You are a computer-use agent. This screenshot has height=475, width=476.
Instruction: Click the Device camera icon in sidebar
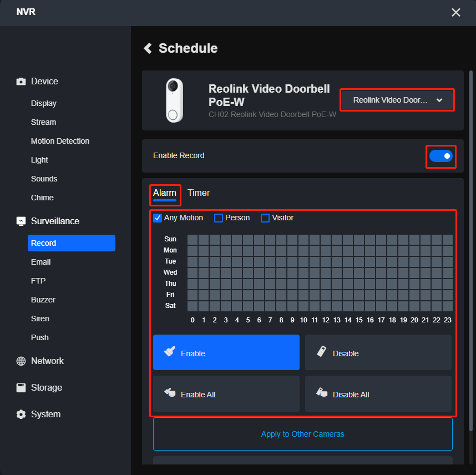point(21,82)
